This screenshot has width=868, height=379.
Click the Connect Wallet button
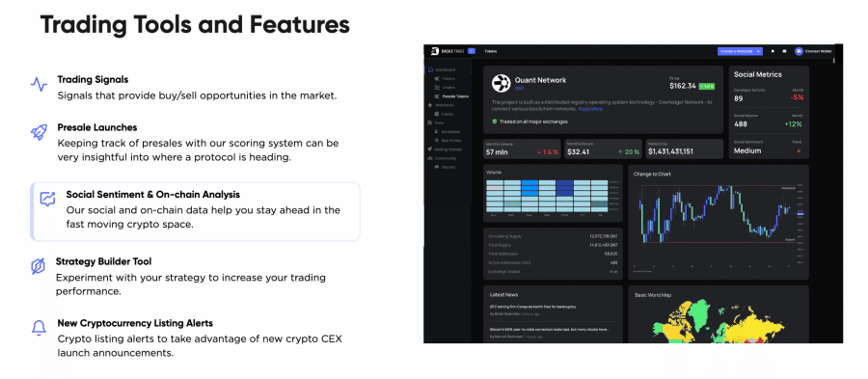pos(813,51)
